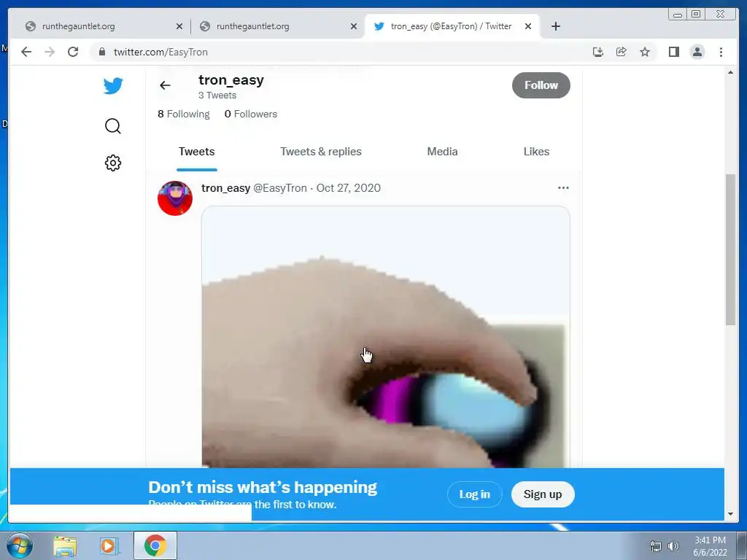
Task: Close the tron_easy Twitter tab
Action: 528,27
